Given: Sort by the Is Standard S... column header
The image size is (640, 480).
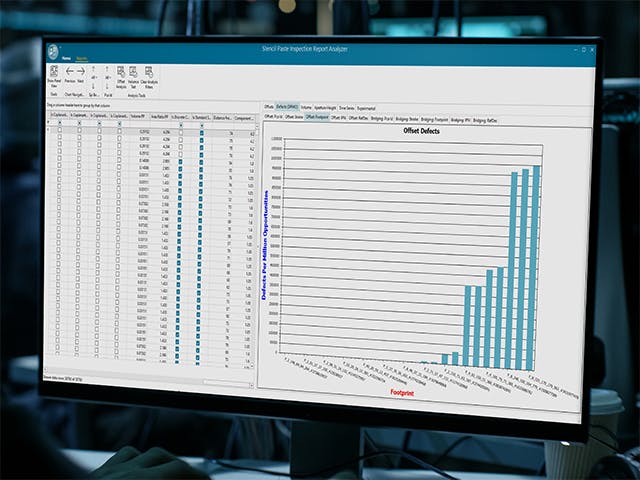Looking at the screenshot, I should (202, 118).
